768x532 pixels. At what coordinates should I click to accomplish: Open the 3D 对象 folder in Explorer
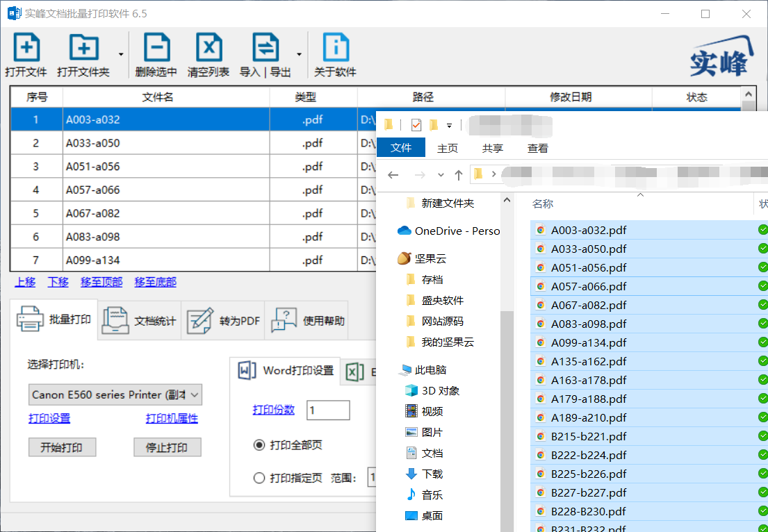pos(432,390)
